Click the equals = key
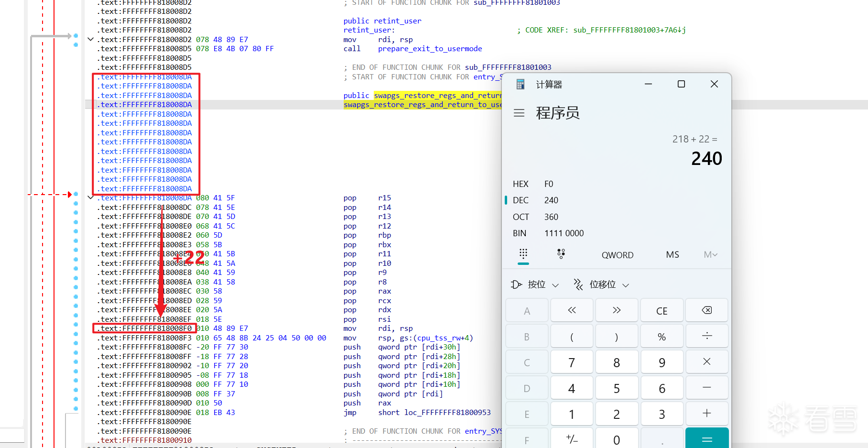The image size is (868, 448). click(707, 438)
